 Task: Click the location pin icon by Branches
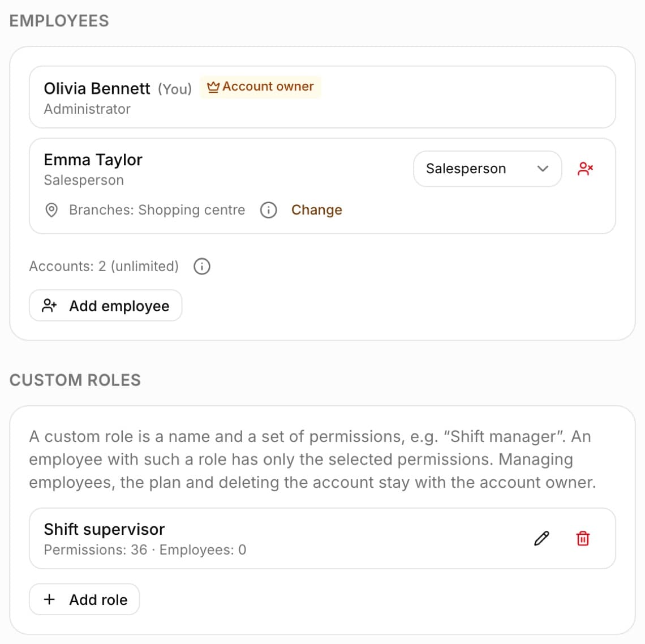[x=51, y=210]
